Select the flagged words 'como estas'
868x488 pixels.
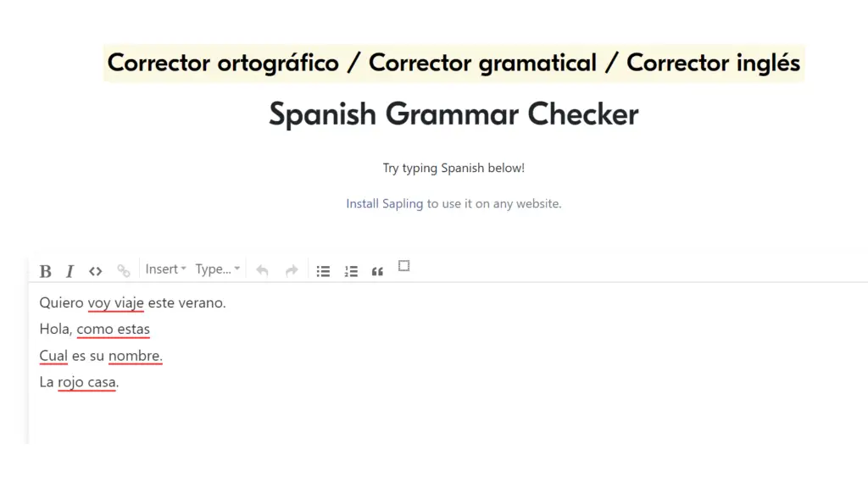click(x=114, y=329)
